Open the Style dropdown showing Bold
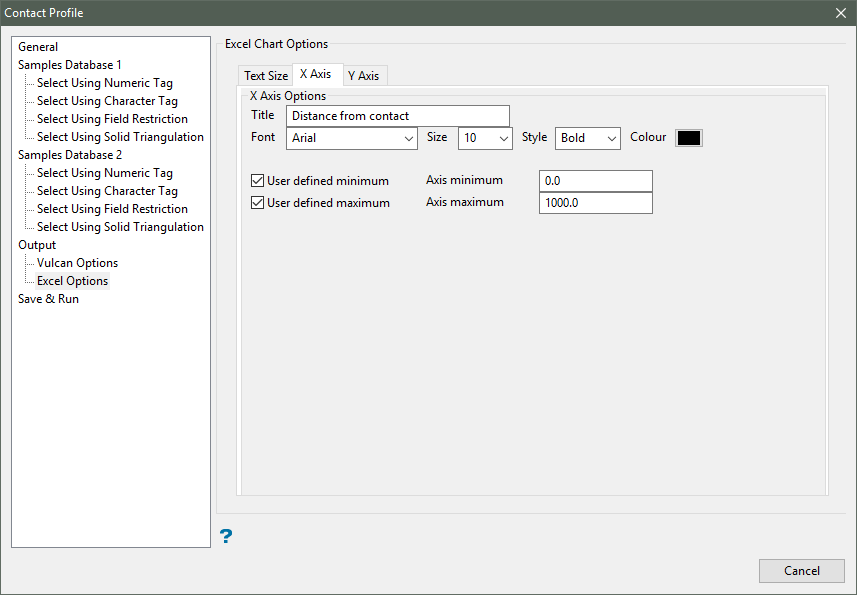 [x=588, y=138]
